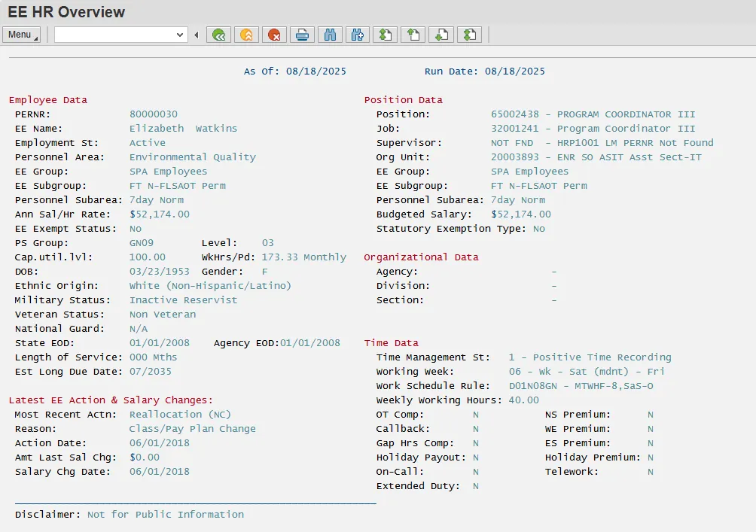
Task: Select org unit 20003893 - ENR SO ASIT
Action: (596, 157)
